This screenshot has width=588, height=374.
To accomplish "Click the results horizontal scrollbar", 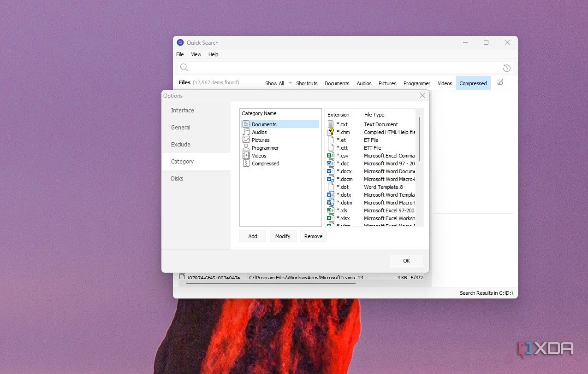I will 270,283.
